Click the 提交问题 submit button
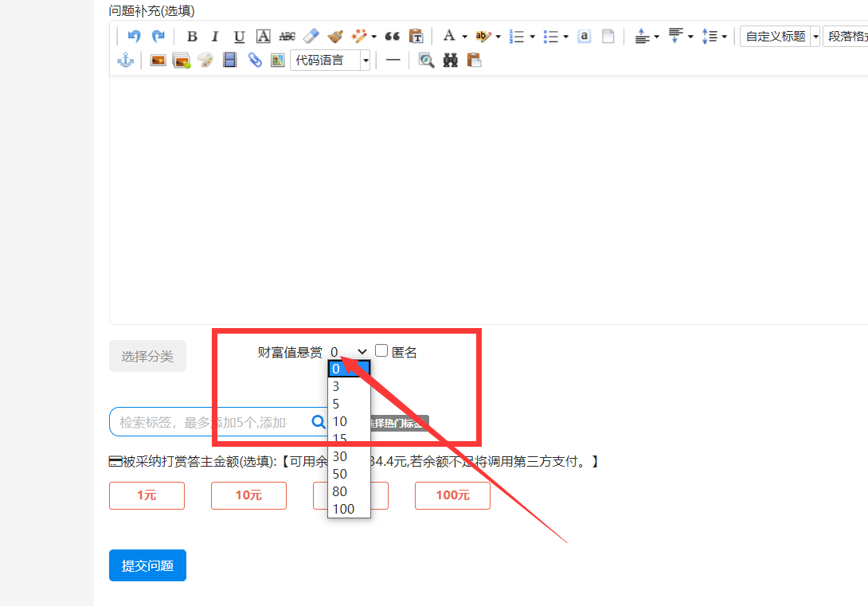 click(147, 565)
